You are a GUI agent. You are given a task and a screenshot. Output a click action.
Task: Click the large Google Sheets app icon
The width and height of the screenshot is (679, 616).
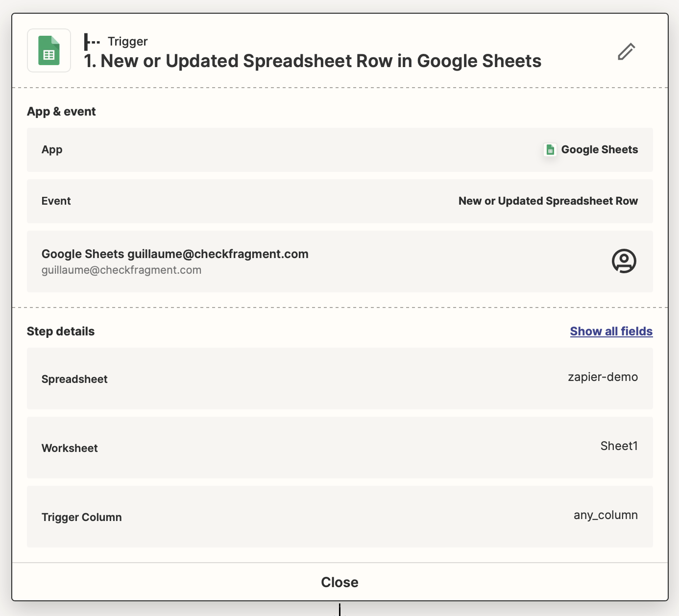pyautogui.click(x=49, y=50)
